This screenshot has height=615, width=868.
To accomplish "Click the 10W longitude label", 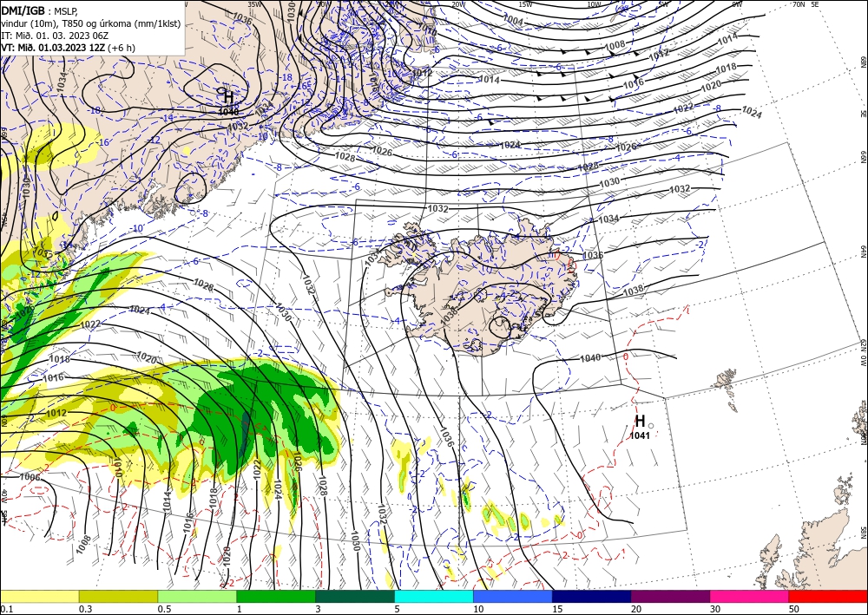I will (594, 4).
